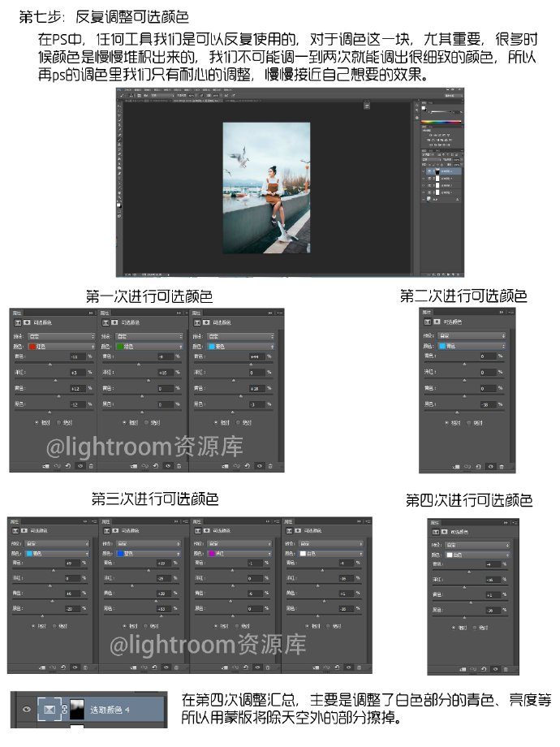560x747 pixels.
Task: Click mask icon in first-round green (绿色) panel header
Action: click(114, 322)
